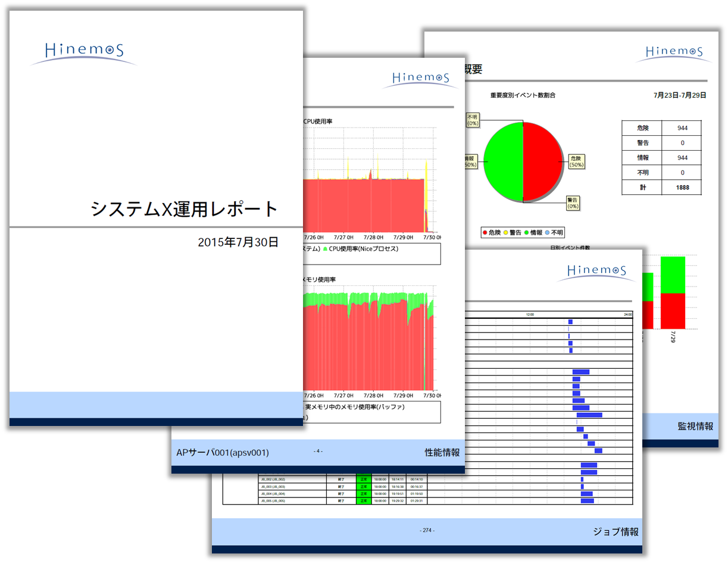Click the 監視情報 footer label
This screenshot has height=563, width=728.
tap(695, 426)
